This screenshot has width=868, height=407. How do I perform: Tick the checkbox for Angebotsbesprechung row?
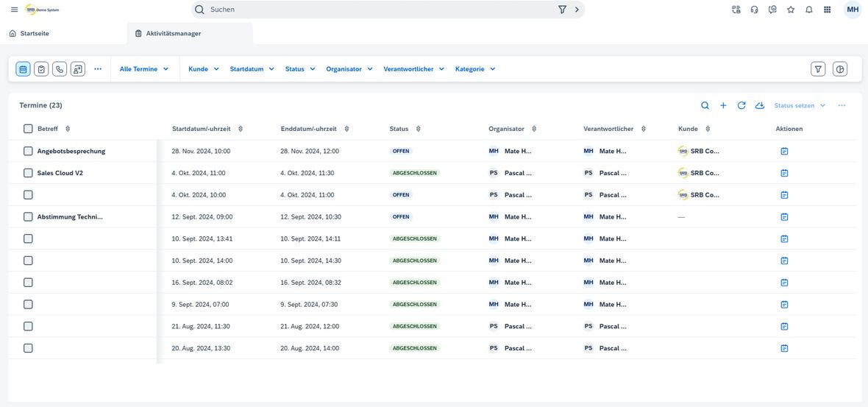pos(28,151)
